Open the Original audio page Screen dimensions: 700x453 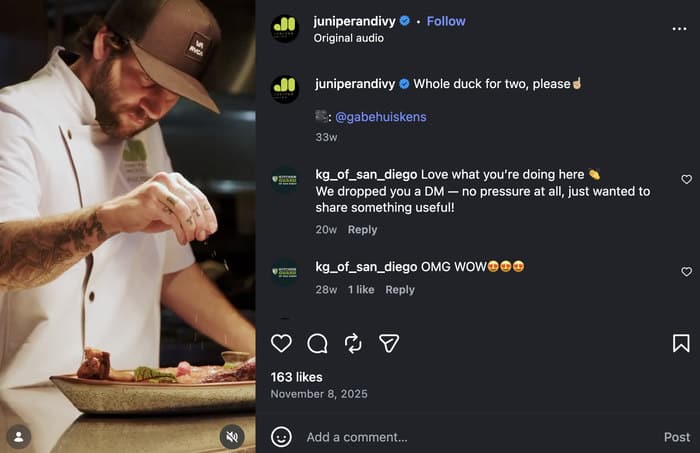point(349,38)
